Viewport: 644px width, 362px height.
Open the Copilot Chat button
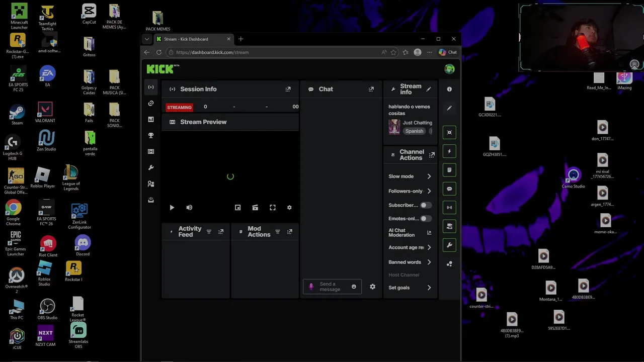point(448,52)
